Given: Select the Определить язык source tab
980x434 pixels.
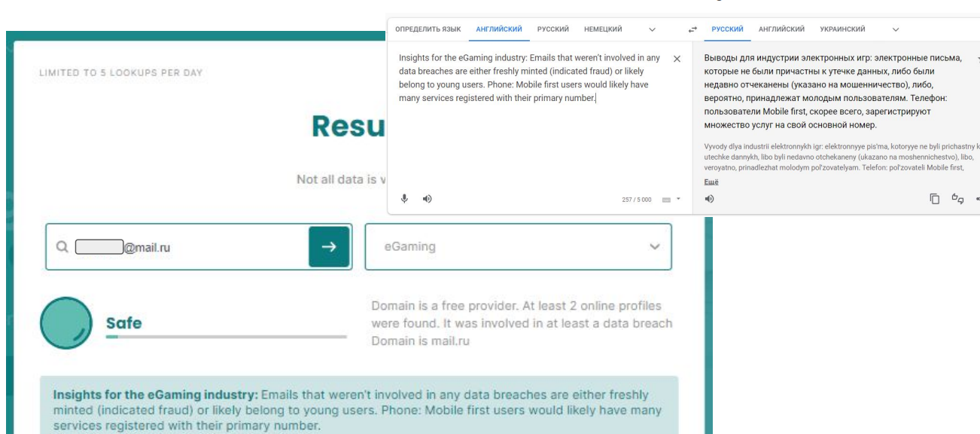Looking at the screenshot, I should pyautogui.click(x=428, y=29).
